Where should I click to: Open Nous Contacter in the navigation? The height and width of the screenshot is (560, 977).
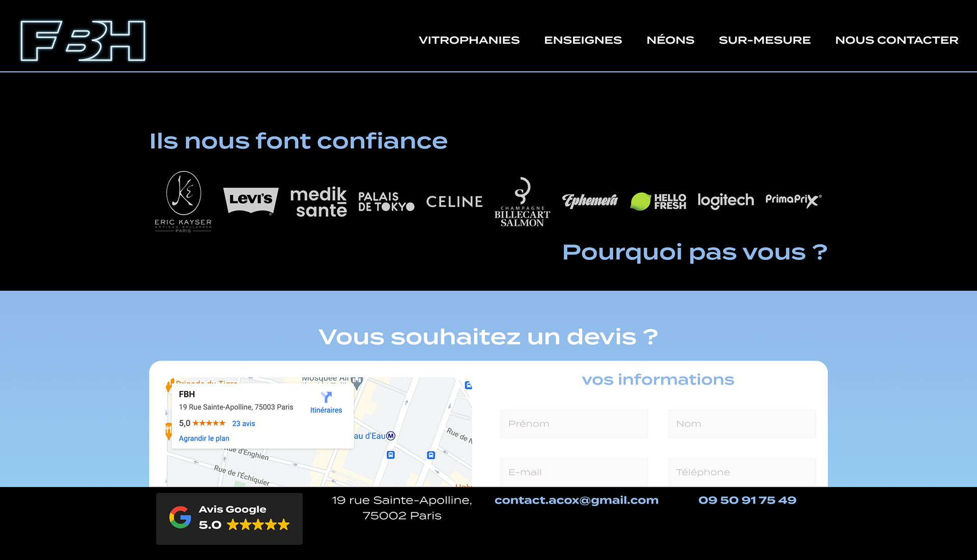coord(897,40)
